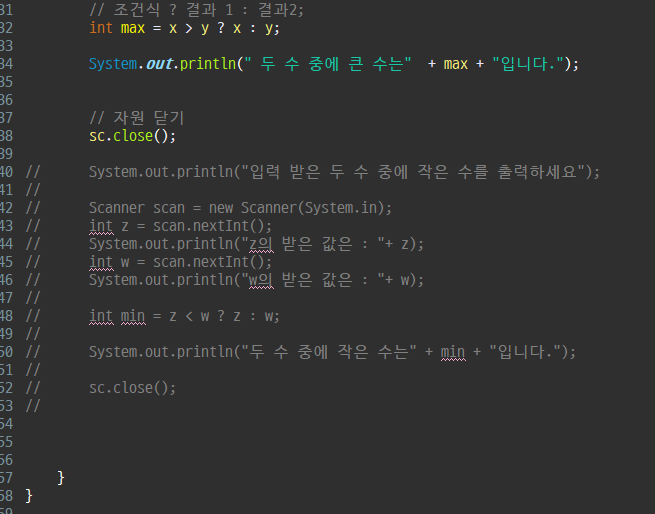Click the commented "int w = scan.nextInt();" line
Screen dimensions: 655x514
[180, 262]
